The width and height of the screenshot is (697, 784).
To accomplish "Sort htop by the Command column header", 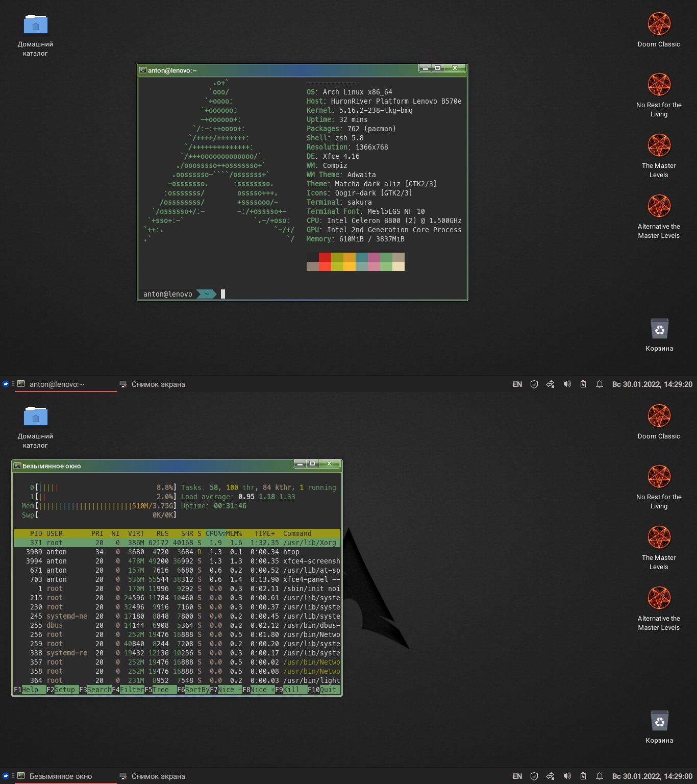I will point(297,533).
